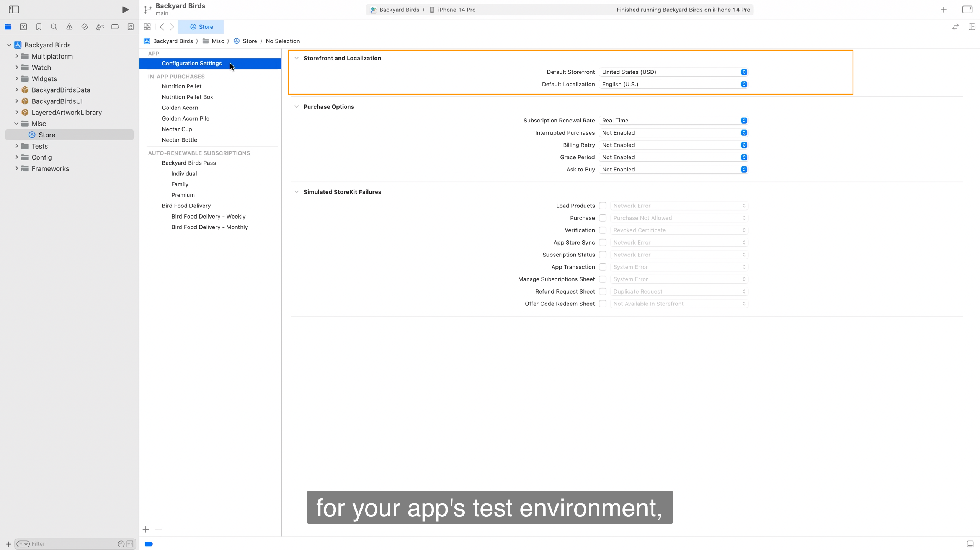Image resolution: width=980 pixels, height=550 pixels.
Task: Collapse the Simulated StoreKit Failures section
Action: click(296, 192)
